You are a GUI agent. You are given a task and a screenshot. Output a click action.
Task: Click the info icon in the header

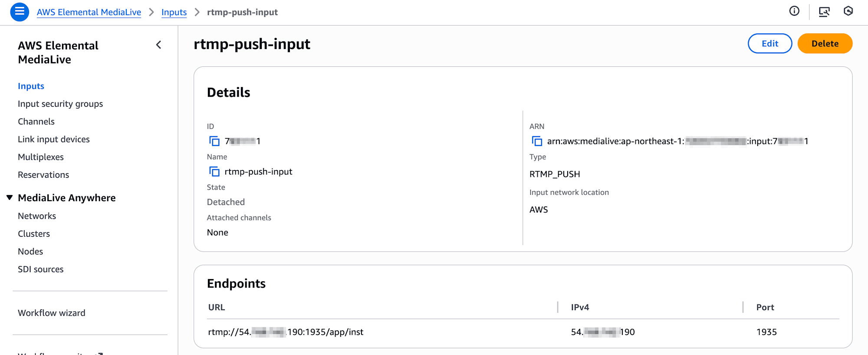(x=794, y=11)
